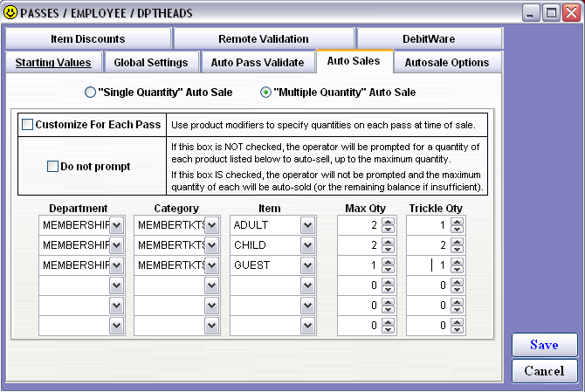This screenshot has height=392, width=585.
Task: Open last row empty Category dropdown
Action: coord(212,326)
